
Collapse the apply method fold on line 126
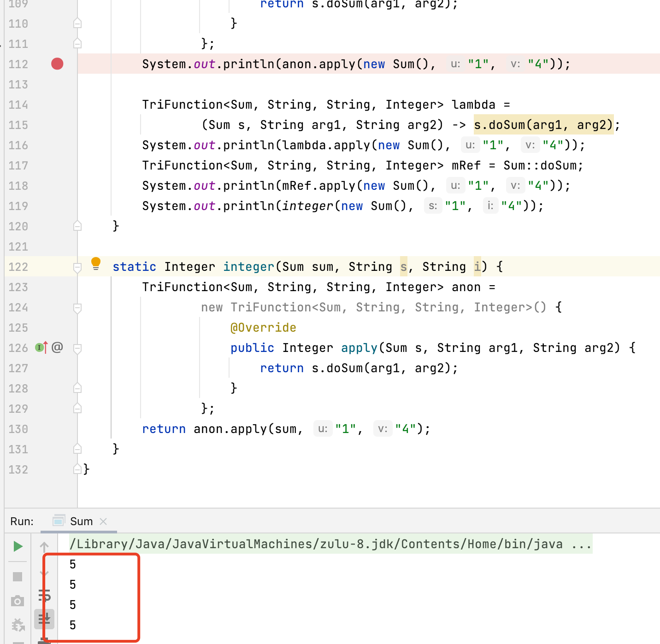point(77,348)
